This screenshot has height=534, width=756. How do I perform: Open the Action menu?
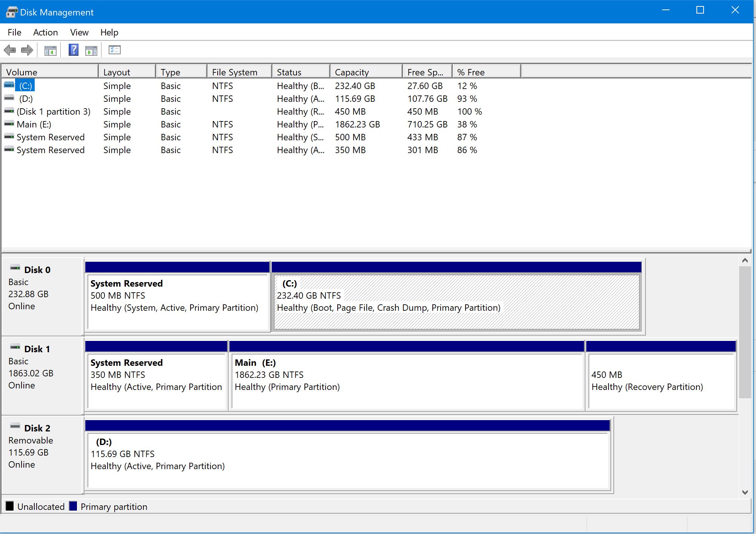(x=45, y=32)
